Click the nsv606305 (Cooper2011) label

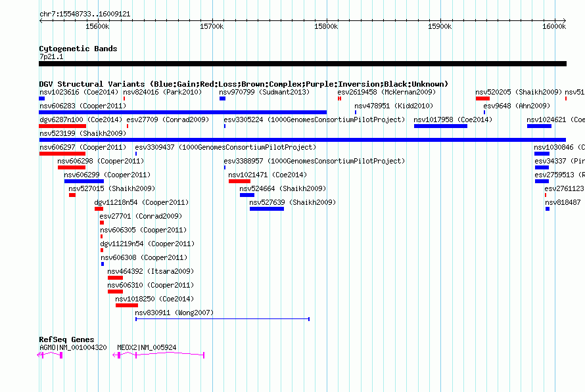143,230
